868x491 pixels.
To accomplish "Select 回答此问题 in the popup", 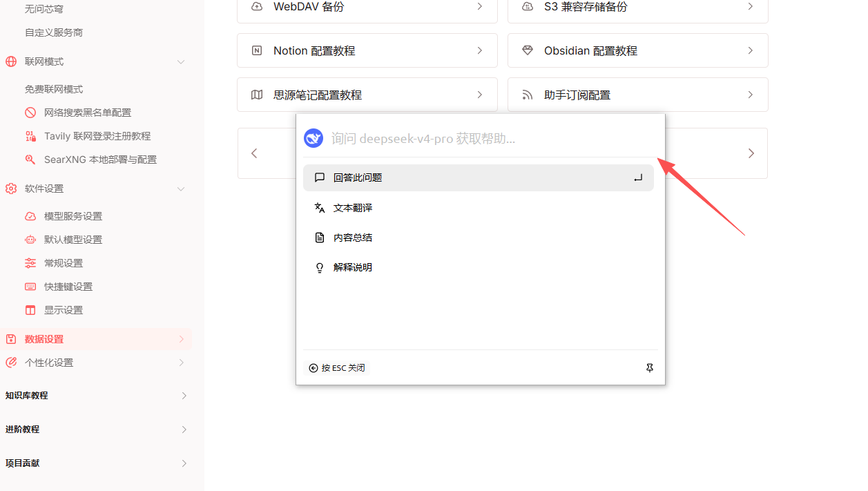I will coord(479,177).
